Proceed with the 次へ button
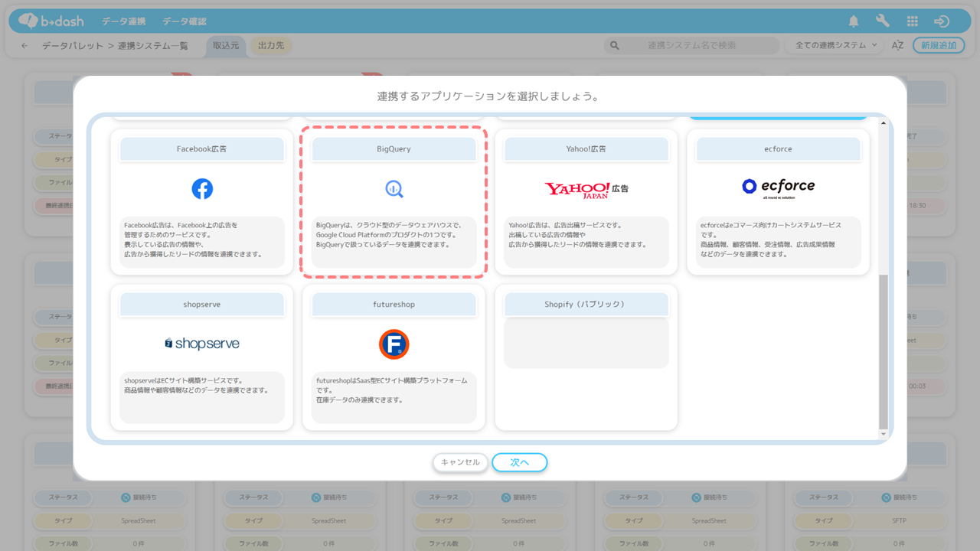The width and height of the screenshot is (980, 551). tap(520, 462)
